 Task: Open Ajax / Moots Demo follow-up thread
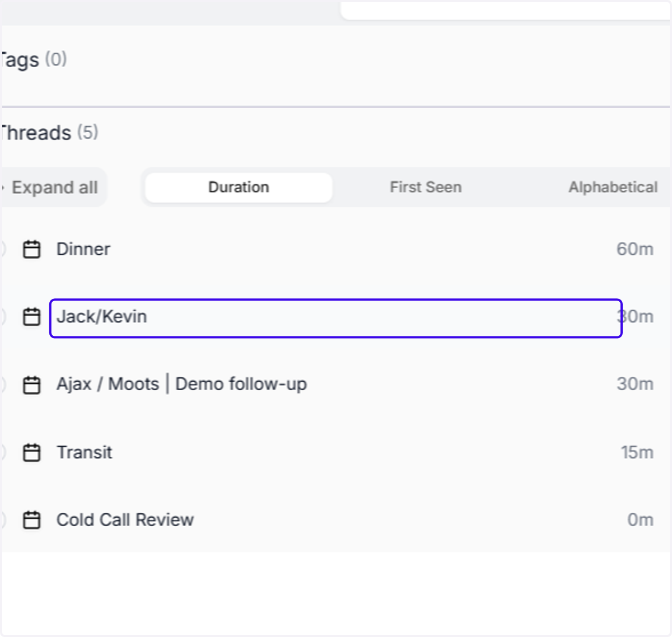181,385
